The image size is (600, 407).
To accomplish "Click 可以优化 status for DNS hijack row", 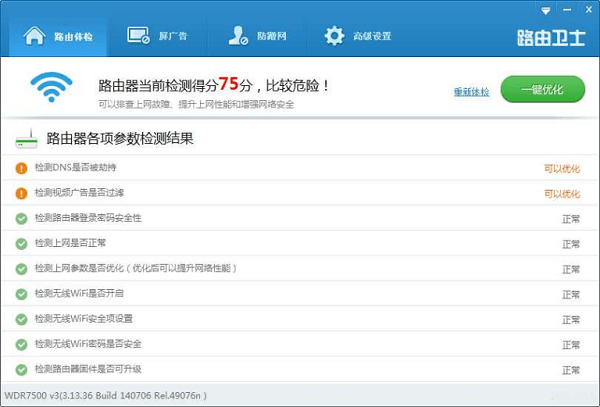I will tap(561, 167).
